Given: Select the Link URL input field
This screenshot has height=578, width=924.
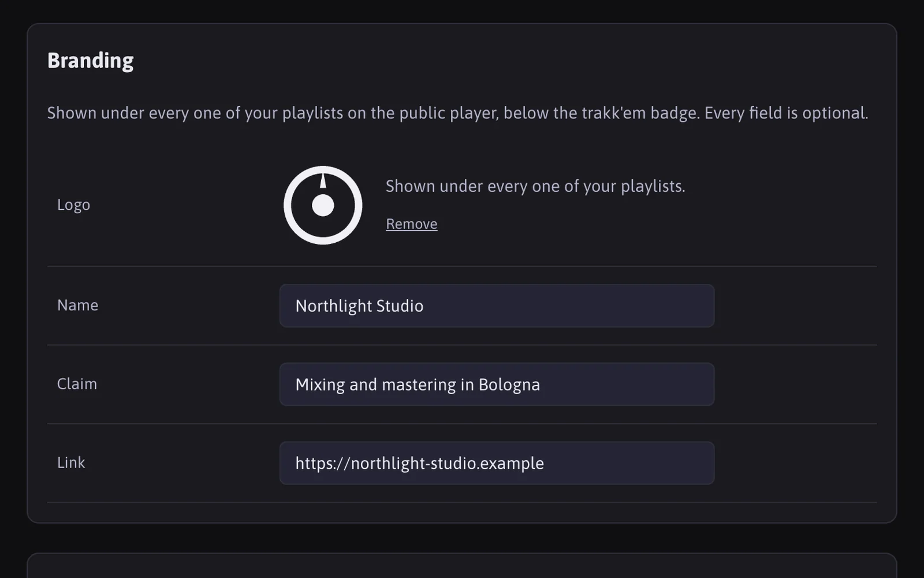Looking at the screenshot, I should 497,463.
